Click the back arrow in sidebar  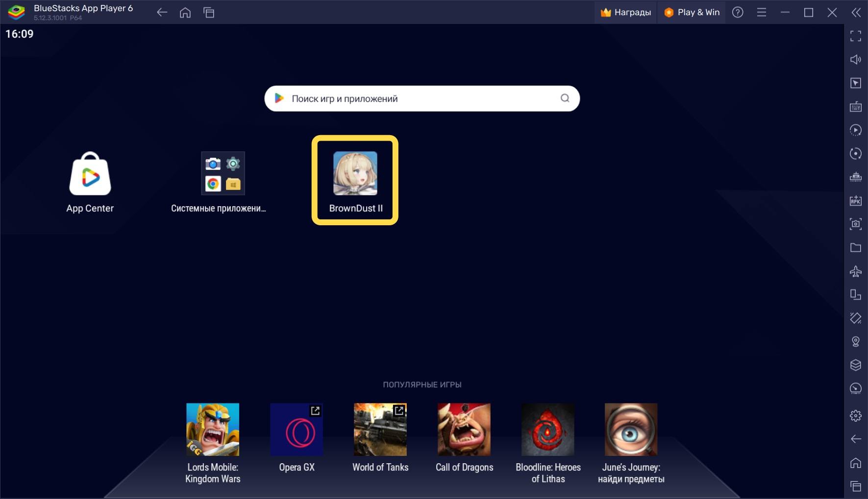point(856,439)
